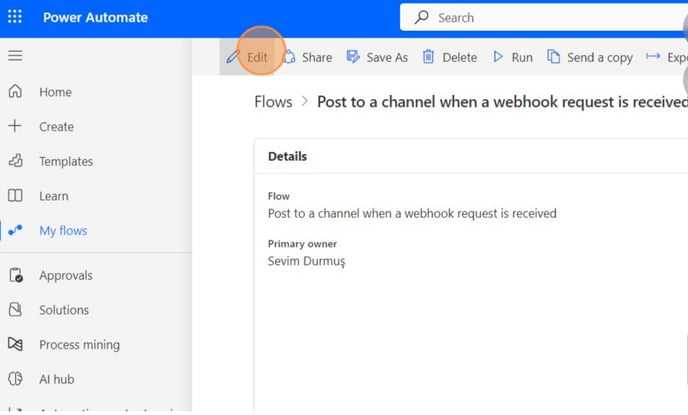Click into the Search box

point(544,18)
